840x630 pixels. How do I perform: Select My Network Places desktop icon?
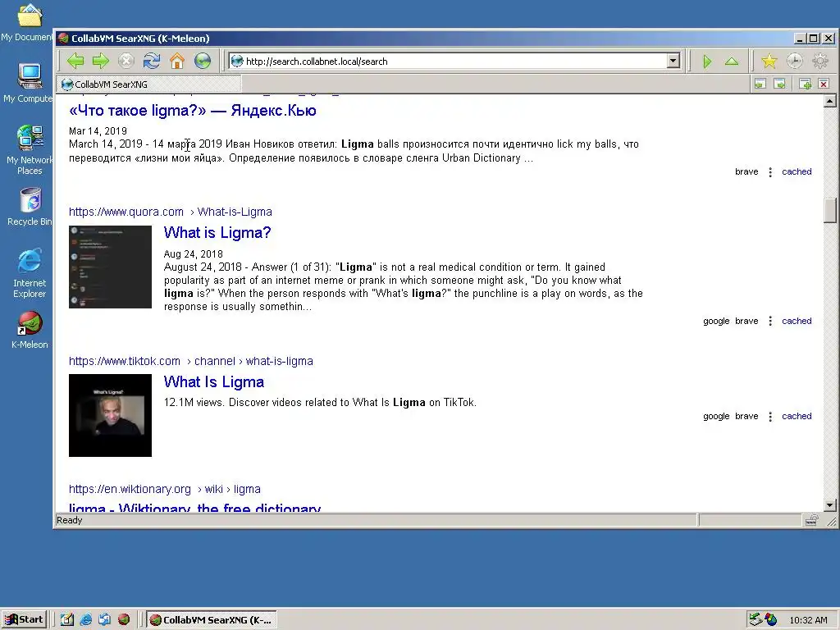[30, 150]
